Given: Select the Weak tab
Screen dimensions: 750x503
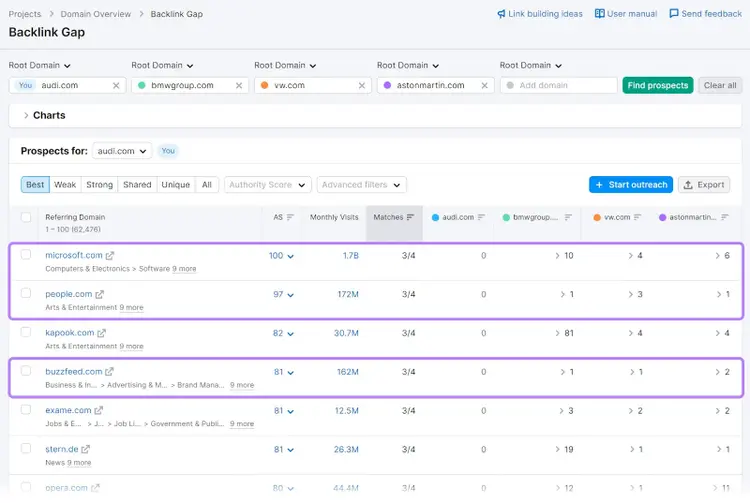Looking at the screenshot, I should click(x=65, y=185).
